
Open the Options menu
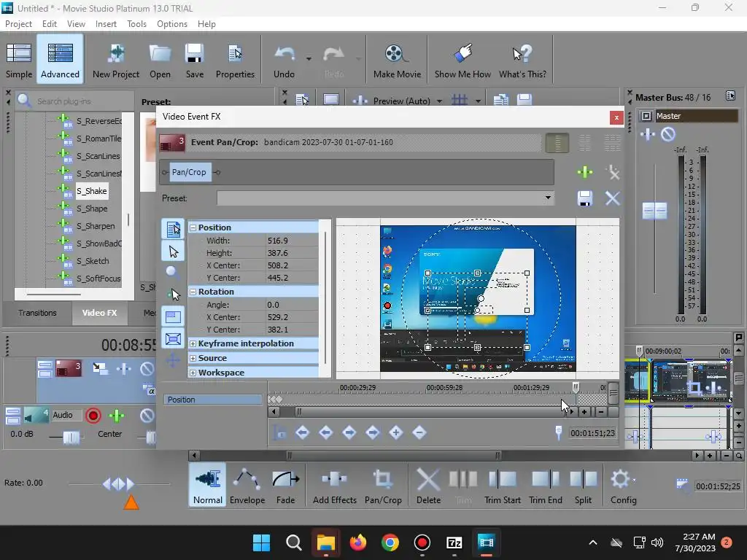tap(172, 24)
